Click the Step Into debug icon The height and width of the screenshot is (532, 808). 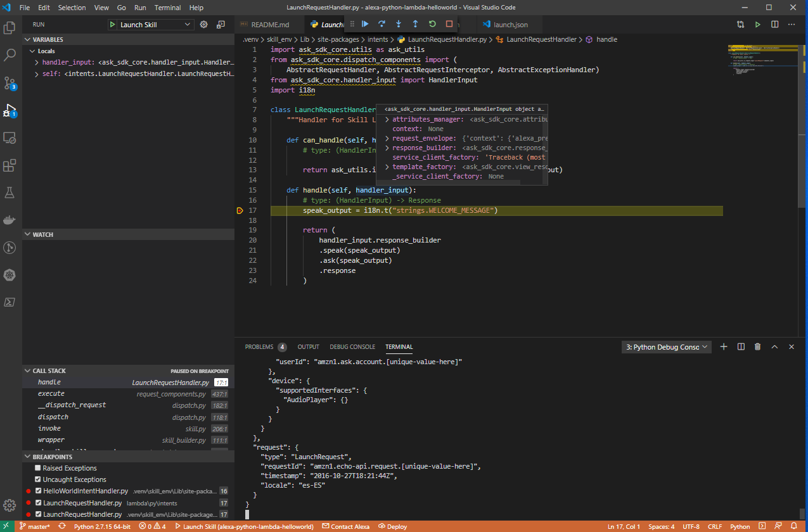(399, 24)
